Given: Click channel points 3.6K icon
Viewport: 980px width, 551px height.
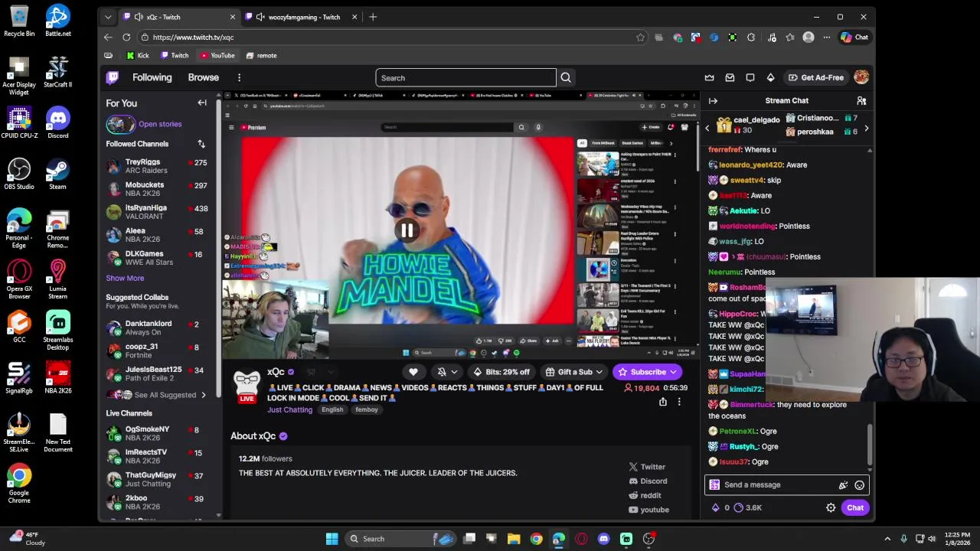Looking at the screenshot, I should tap(739, 507).
